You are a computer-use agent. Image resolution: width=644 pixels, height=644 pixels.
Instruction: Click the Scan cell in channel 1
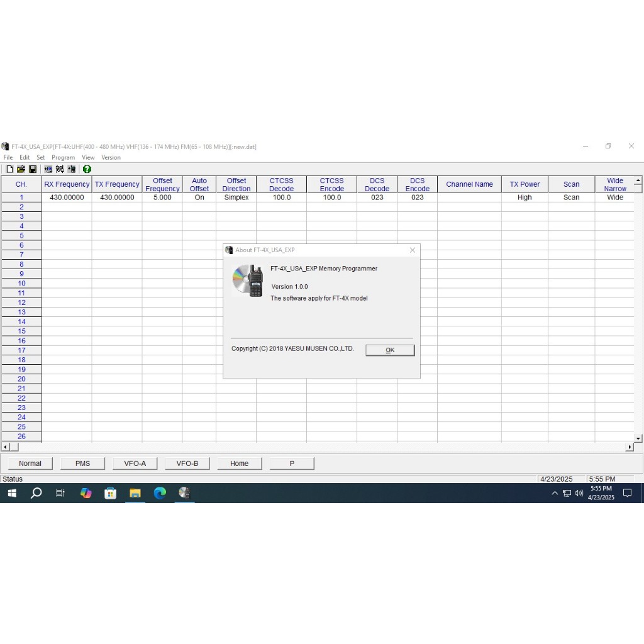(x=571, y=197)
